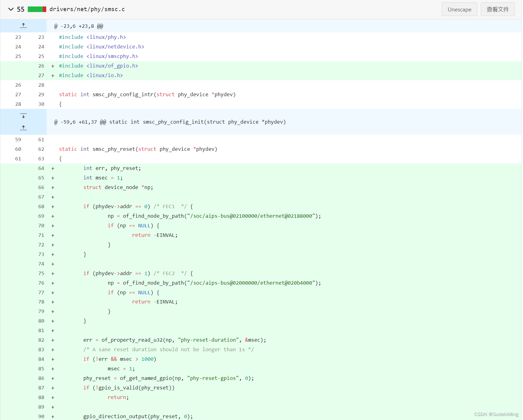This screenshot has width=523, height=420.
Task: Click the of_property_read_u32 phy-reset-duration line
Action: pyautogui.click(x=175, y=340)
